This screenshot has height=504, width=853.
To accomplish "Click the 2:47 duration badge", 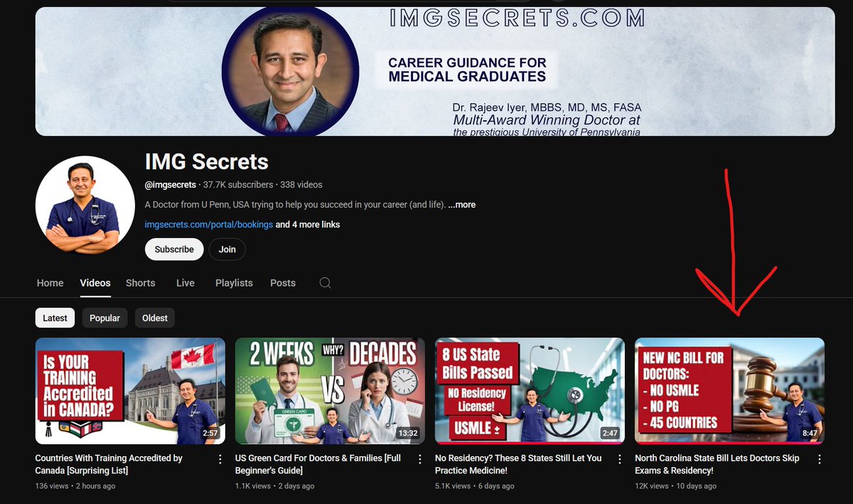I will tap(610, 433).
